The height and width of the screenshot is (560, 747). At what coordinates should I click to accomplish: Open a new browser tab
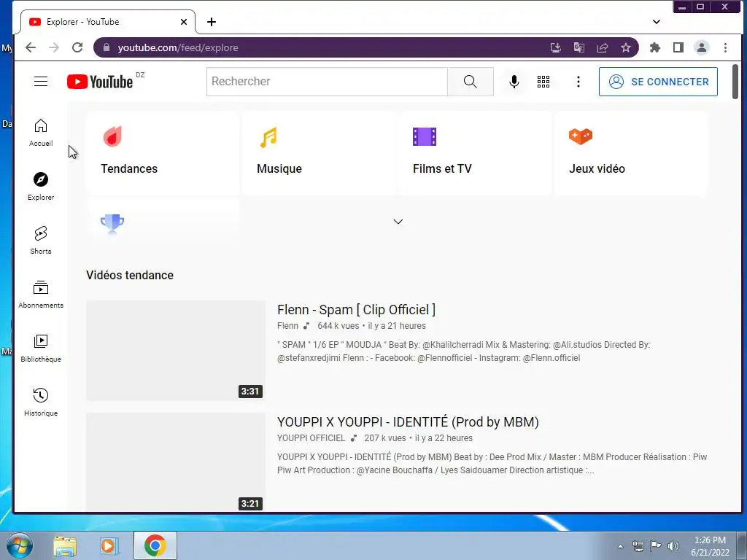(212, 22)
